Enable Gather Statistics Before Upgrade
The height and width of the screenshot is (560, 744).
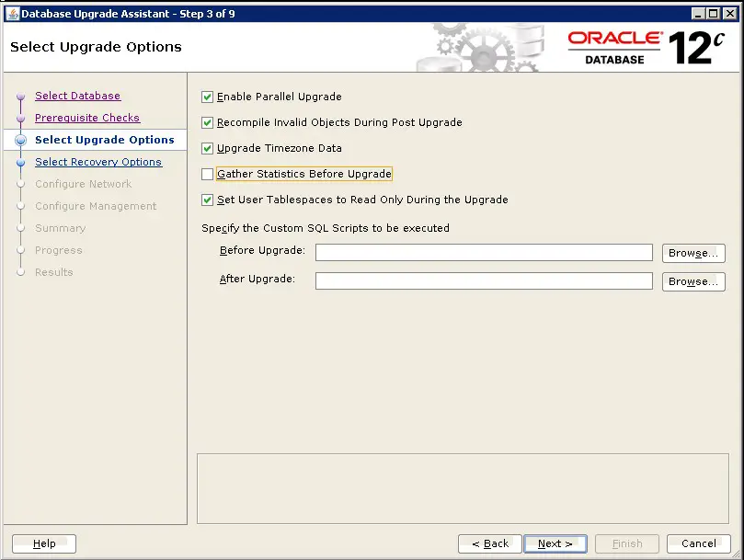coord(207,174)
